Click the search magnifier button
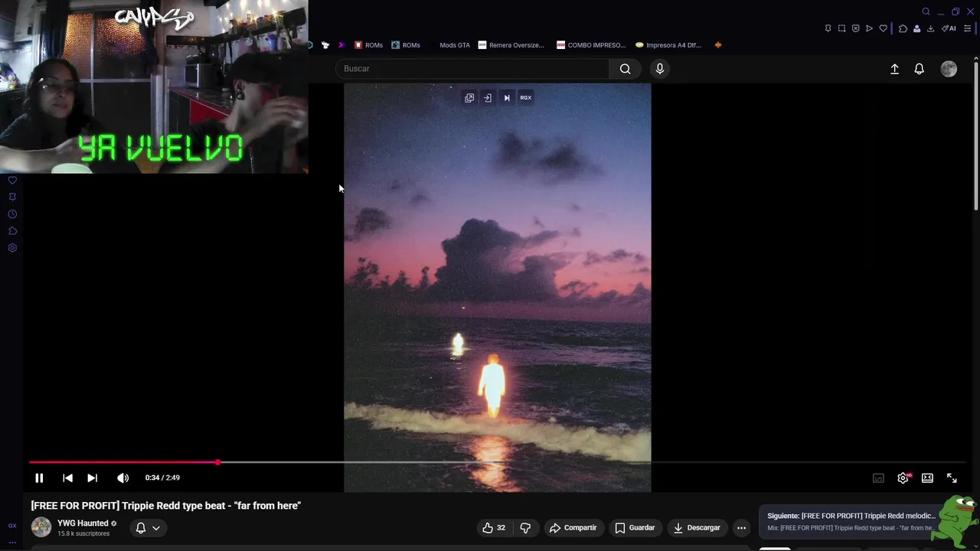Viewport: 980px width, 551px height. coord(626,69)
